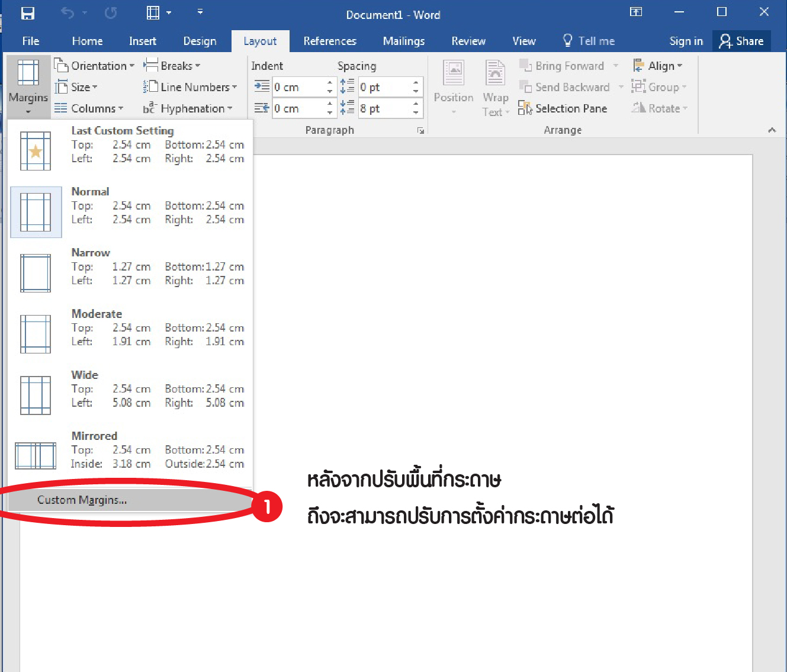
Task: Switch to the Home tab
Action: pyautogui.click(x=87, y=41)
